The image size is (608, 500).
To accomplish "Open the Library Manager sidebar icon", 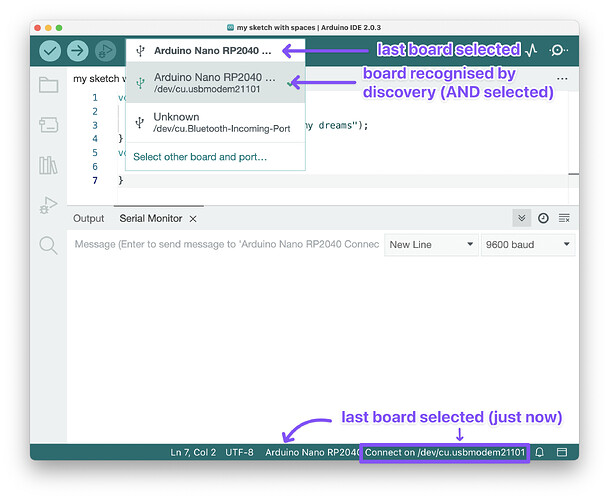I will pyautogui.click(x=48, y=165).
